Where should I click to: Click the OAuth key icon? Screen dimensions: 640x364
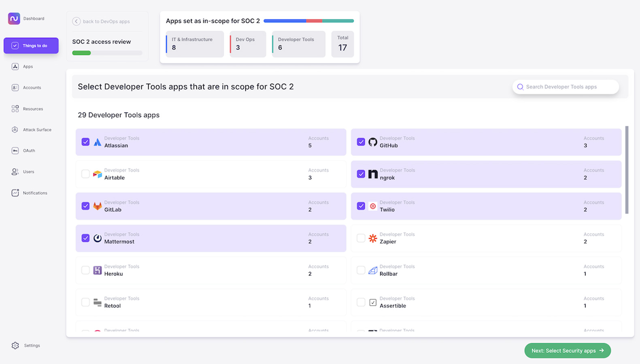pos(15,151)
